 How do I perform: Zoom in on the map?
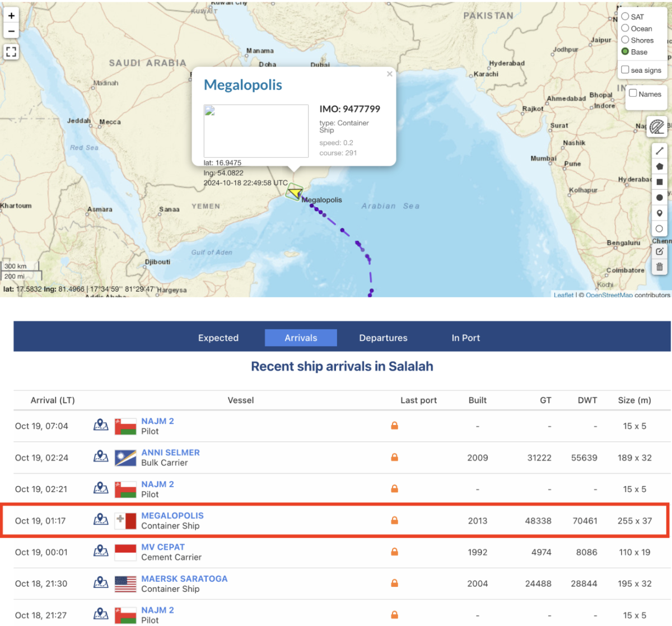coord(11,16)
